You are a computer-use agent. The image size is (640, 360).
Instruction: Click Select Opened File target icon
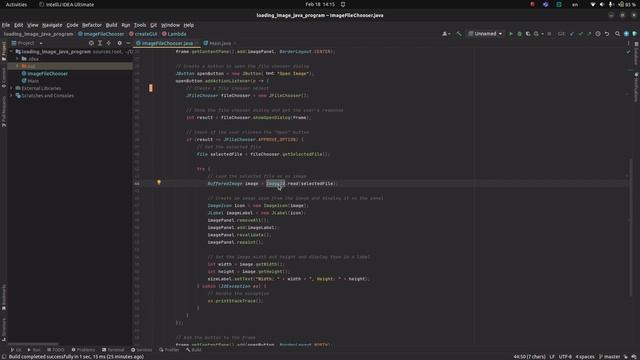91,43
